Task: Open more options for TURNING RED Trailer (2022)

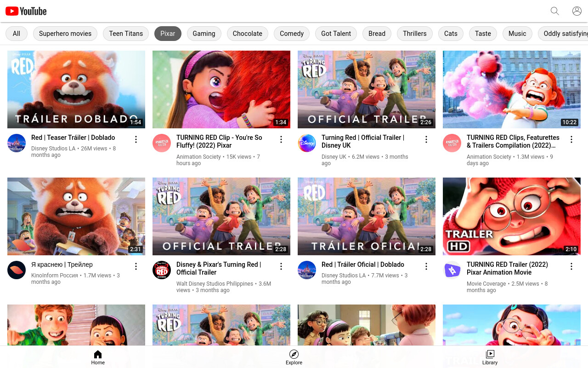Action: 571,266
